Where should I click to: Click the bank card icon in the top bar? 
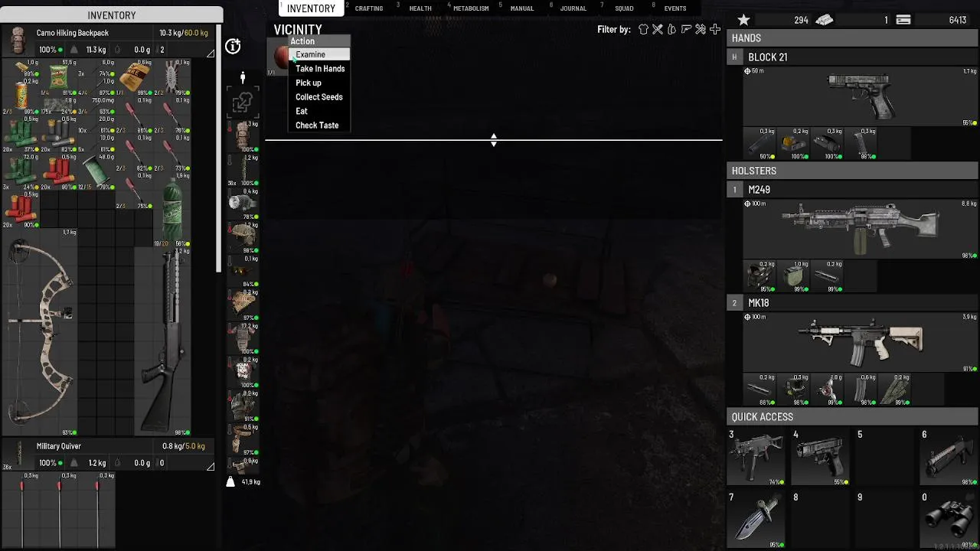[903, 20]
